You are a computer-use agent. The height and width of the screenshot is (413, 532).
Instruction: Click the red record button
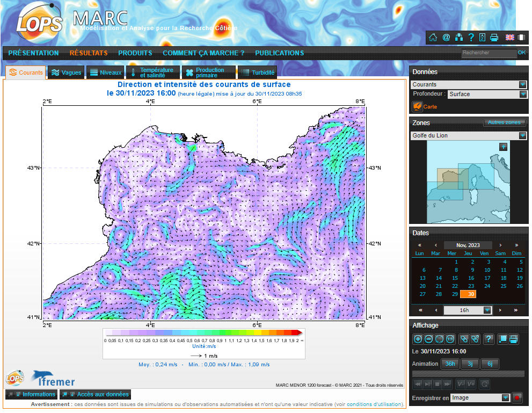[518, 398]
